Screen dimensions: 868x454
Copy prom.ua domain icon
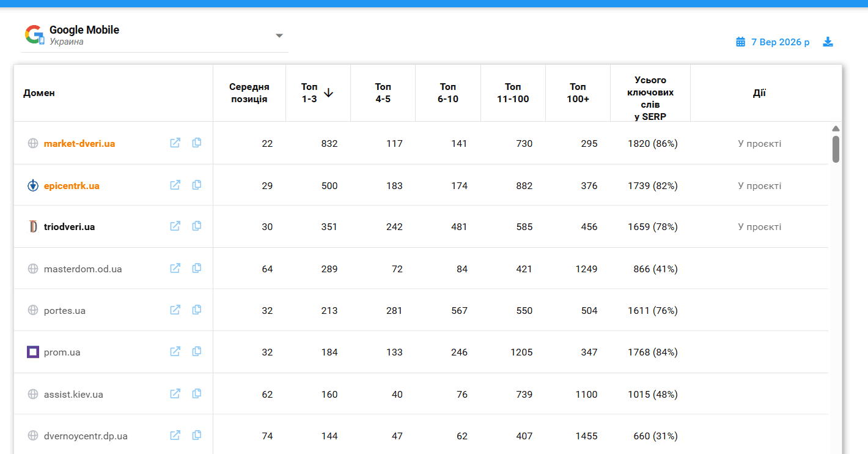(x=197, y=351)
